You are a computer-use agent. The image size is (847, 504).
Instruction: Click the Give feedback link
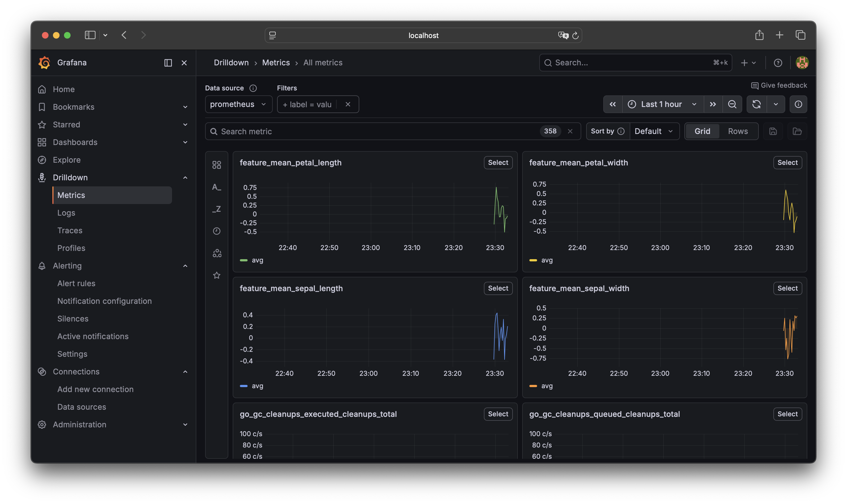(x=779, y=85)
